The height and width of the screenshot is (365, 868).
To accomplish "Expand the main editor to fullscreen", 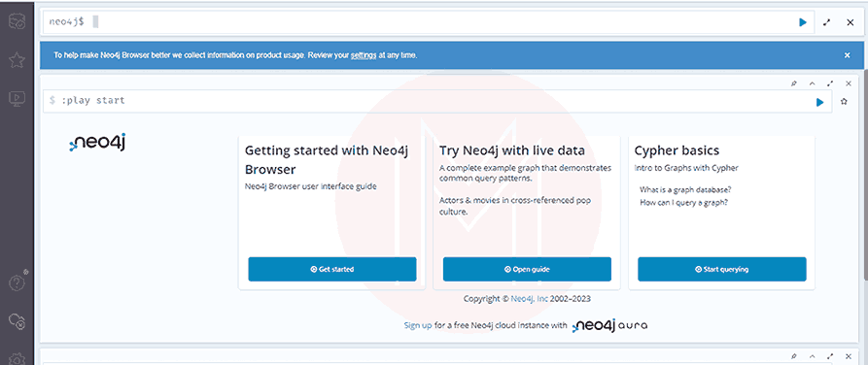I will click(x=826, y=22).
